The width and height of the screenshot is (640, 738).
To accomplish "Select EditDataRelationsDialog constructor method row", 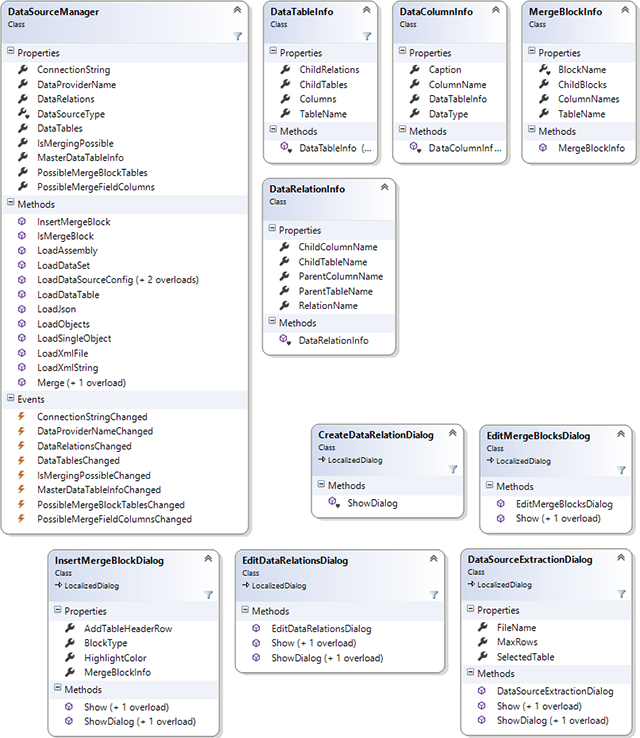I will click(321, 628).
